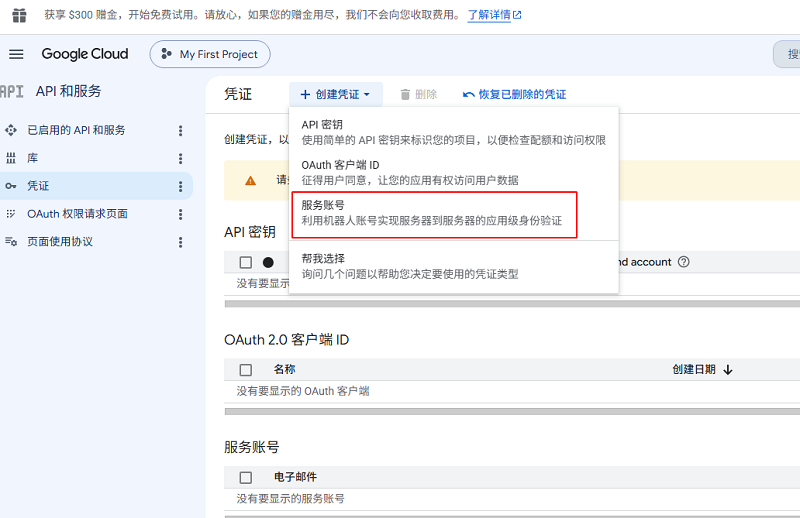
Task: Click the API icon beside API 和服务
Action: click(x=12, y=91)
